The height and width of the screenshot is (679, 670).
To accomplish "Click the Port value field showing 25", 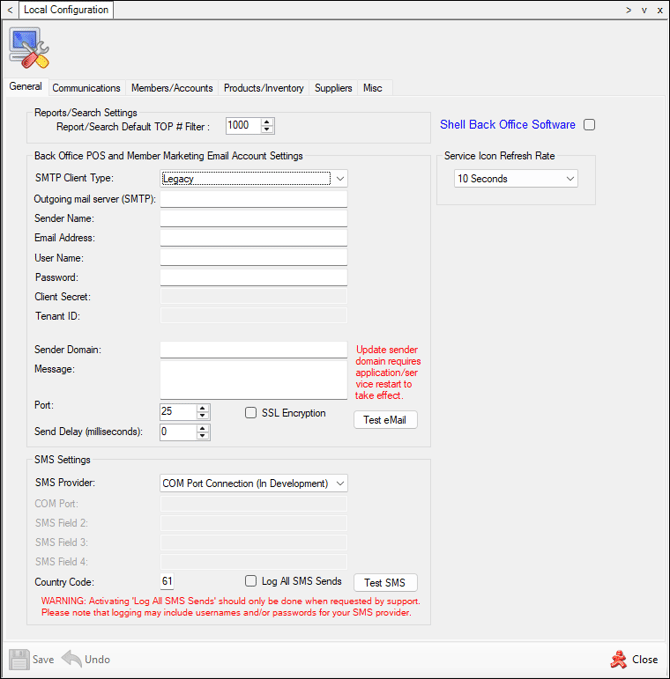I will [x=178, y=411].
